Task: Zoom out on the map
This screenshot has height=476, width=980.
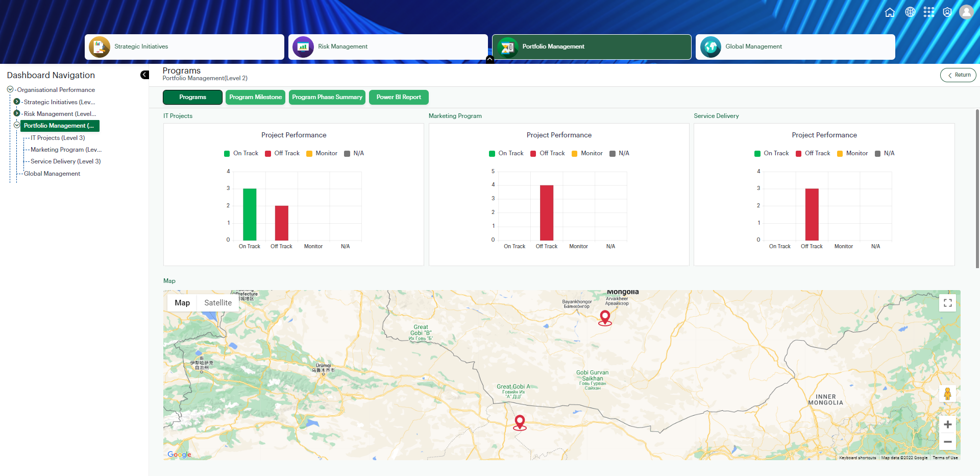Action: tap(948, 442)
